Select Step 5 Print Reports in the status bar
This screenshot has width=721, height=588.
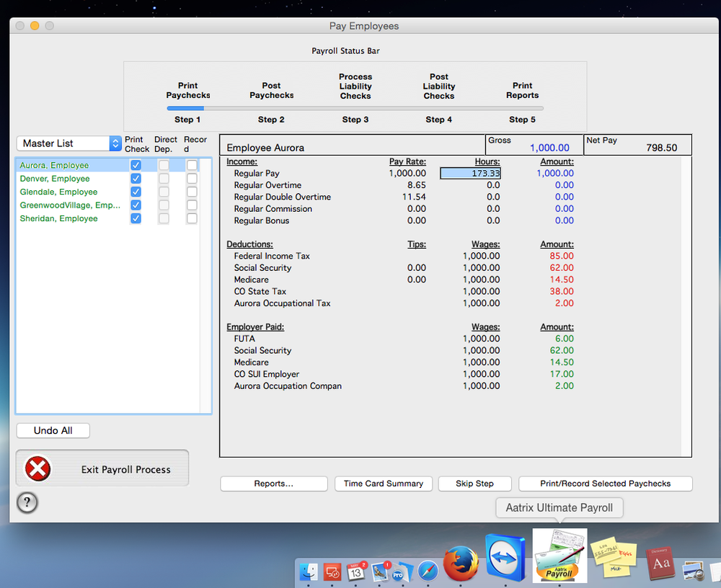[x=522, y=90]
